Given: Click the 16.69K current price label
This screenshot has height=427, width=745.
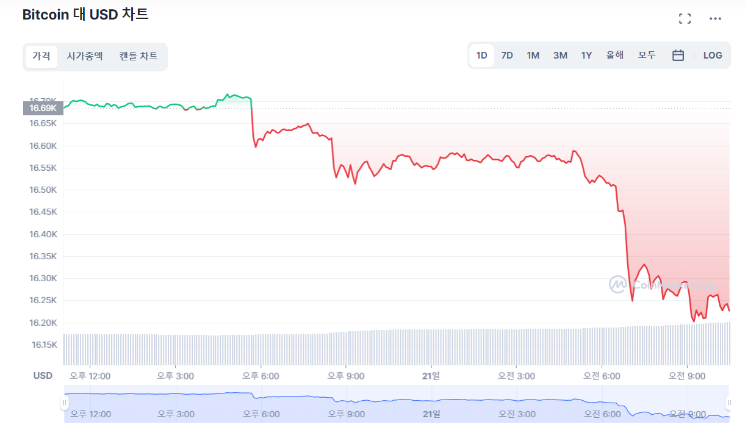Looking at the screenshot, I should click(43, 107).
